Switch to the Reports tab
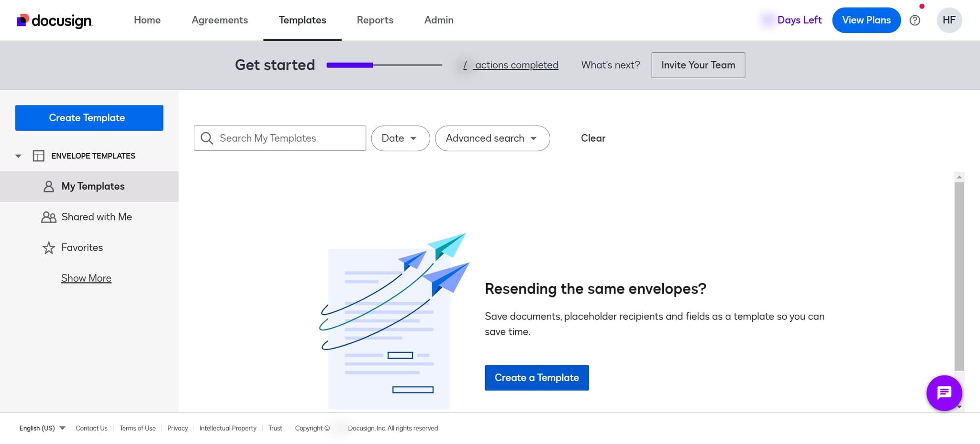 (x=375, y=20)
